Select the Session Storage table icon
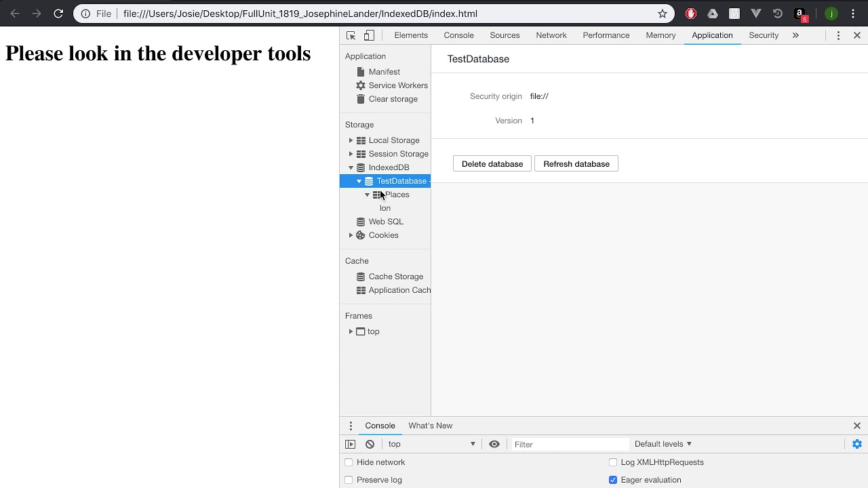Image resolution: width=868 pixels, height=488 pixels. [361, 154]
